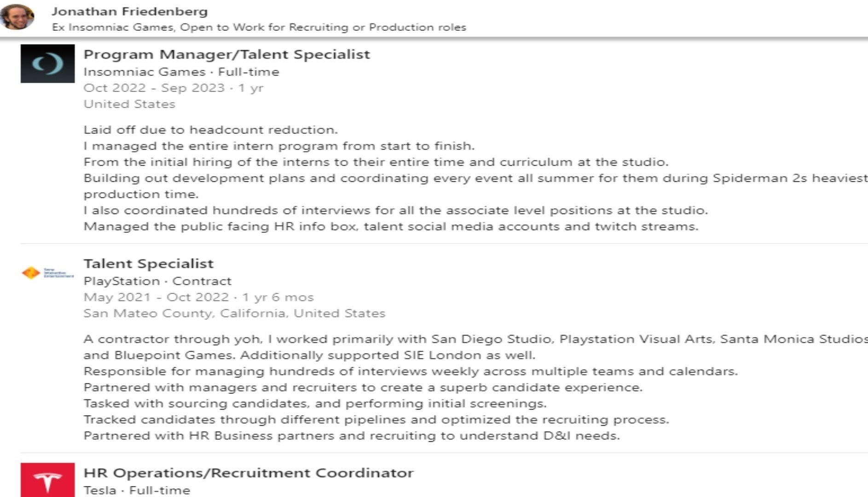Click the HR Operations/Recruitment Coordinator title
The width and height of the screenshot is (868, 497).
[x=248, y=473]
